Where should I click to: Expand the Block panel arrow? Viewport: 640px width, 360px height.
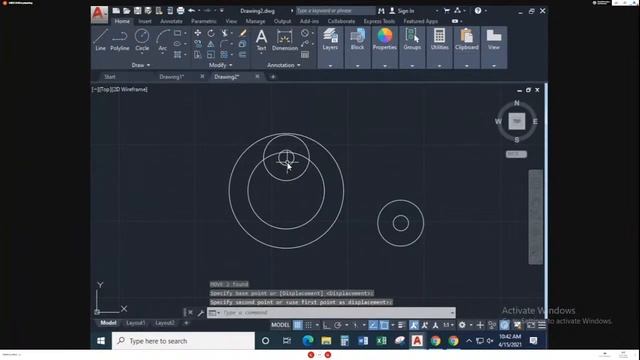click(358, 65)
